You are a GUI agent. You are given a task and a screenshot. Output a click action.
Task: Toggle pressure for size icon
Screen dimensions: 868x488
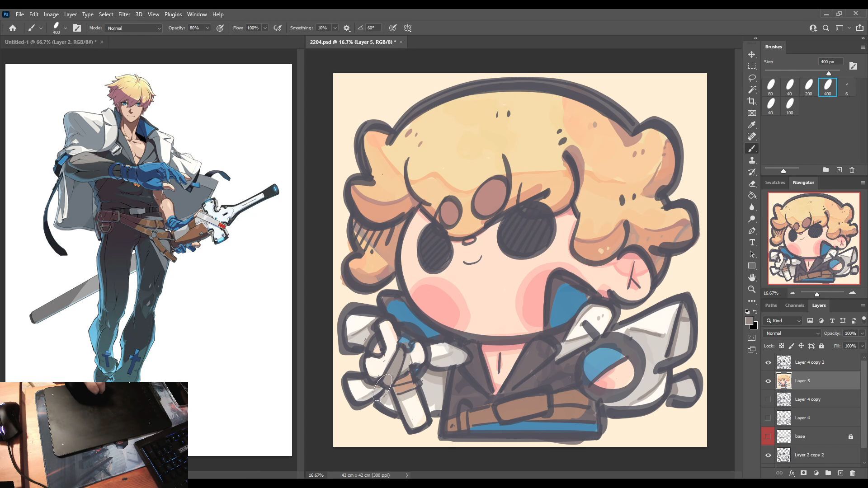pos(393,28)
